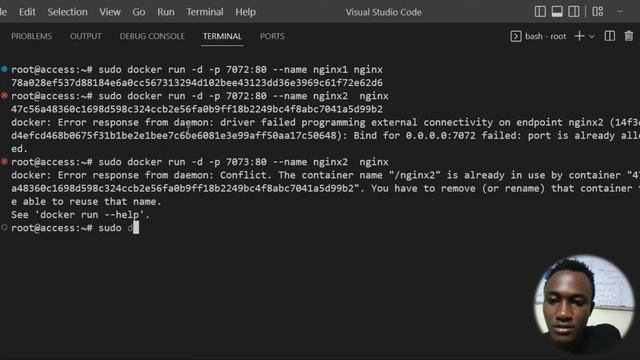This screenshot has width=640, height=360.
Task: Open the View menu
Action: point(110,12)
